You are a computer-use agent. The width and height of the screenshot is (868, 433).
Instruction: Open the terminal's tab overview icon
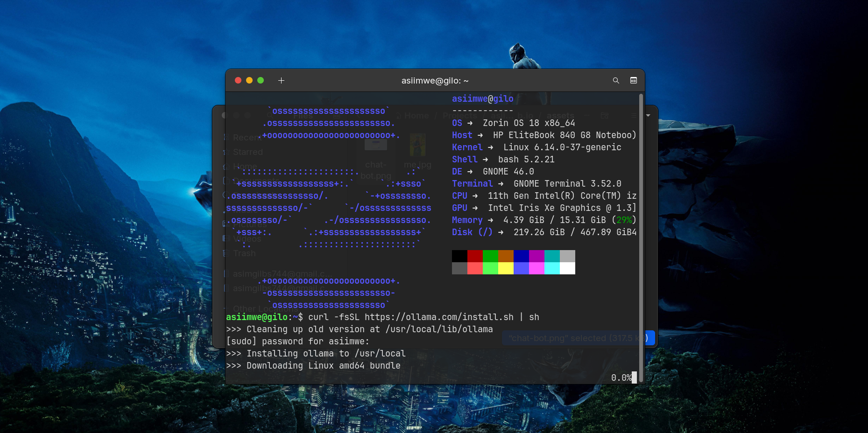coord(634,80)
